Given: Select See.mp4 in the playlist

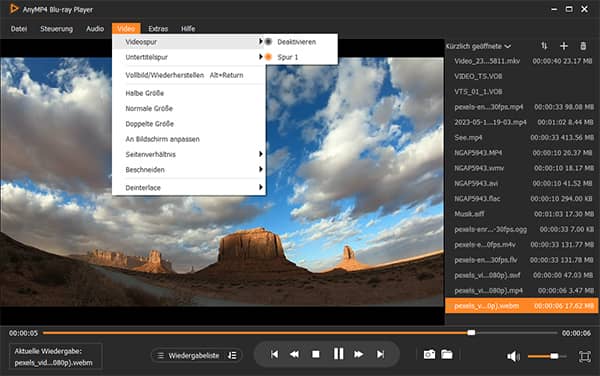Looking at the screenshot, I should pos(522,137).
